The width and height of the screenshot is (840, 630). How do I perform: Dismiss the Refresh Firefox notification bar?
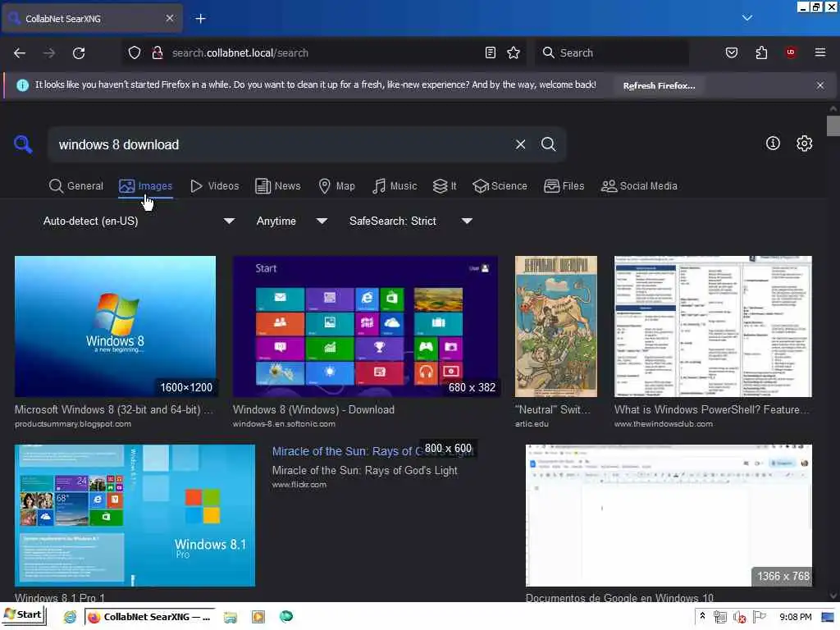(820, 85)
